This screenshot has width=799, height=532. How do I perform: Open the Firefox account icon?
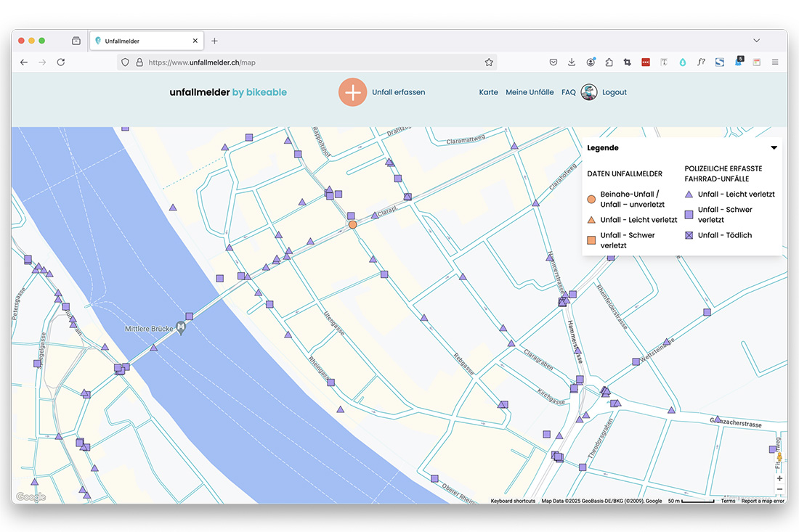[x=591, y=62]
